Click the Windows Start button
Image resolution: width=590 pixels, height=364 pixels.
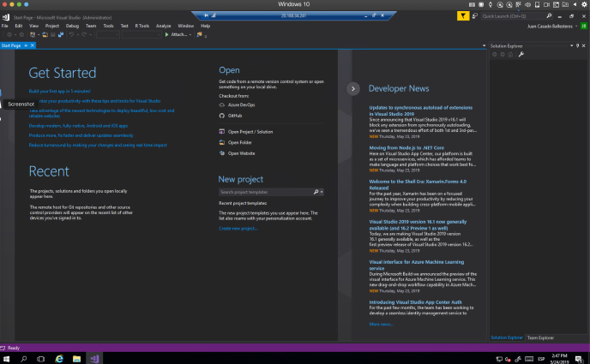pyautogui.click(x=6, y=359)
